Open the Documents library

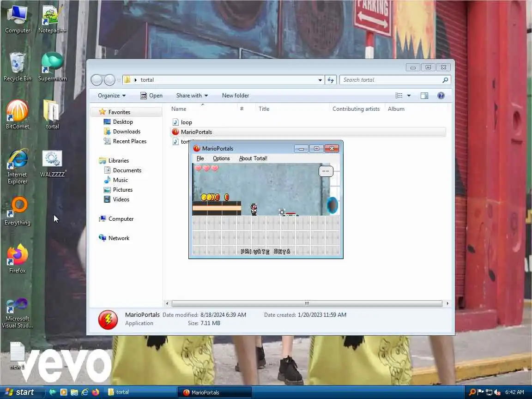pos(127,170)
